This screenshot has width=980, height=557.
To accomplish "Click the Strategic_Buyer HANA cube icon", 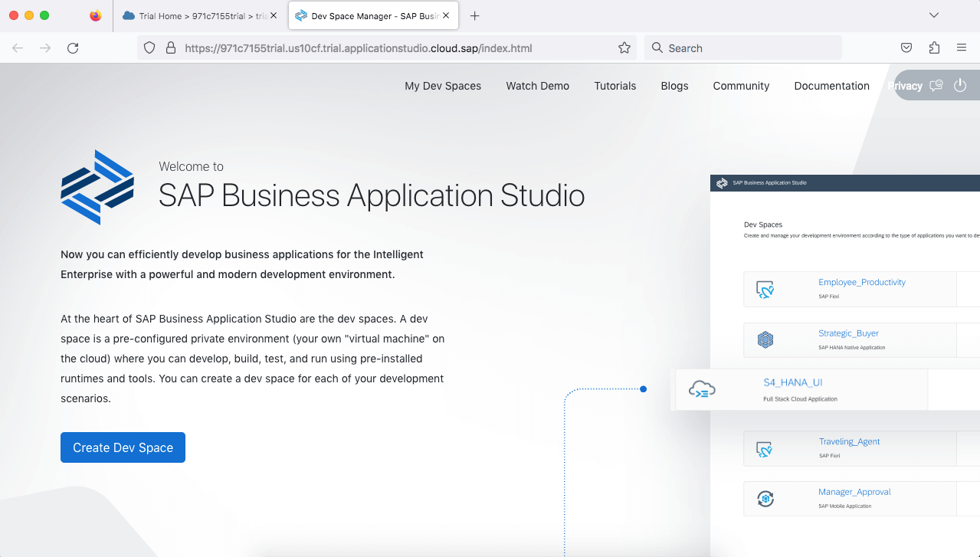I will point(765,340).
